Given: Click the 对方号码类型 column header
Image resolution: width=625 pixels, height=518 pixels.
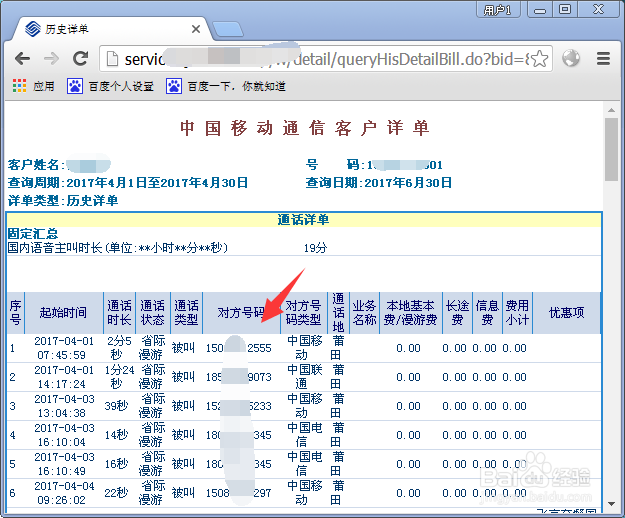Looking at the screenshot, I should [304, 313].
